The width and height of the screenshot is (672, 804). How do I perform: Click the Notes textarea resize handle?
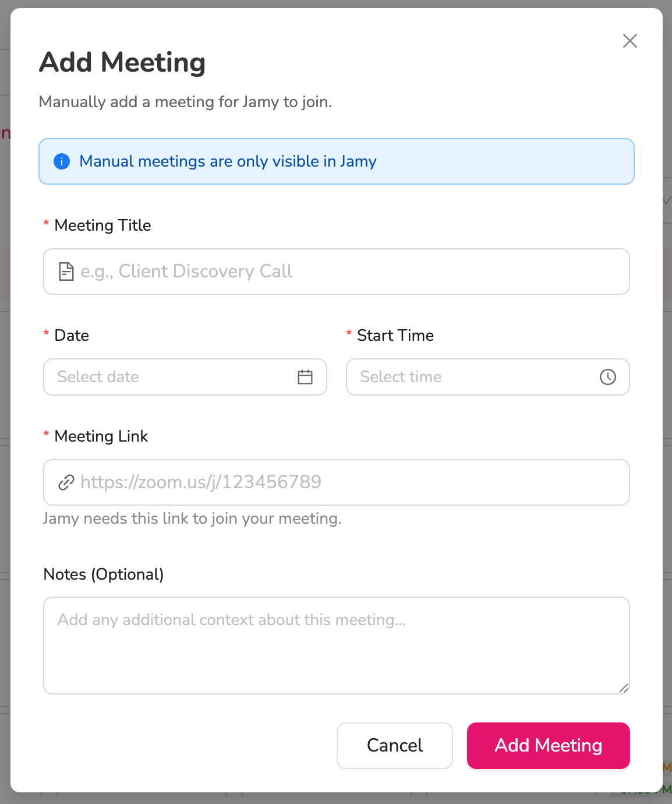(x=624, y=688)
